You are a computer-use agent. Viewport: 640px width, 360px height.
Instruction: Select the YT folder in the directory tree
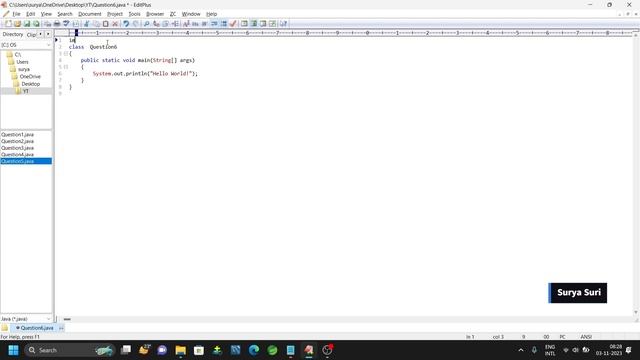pyautogui.click(x=26, y=91)
